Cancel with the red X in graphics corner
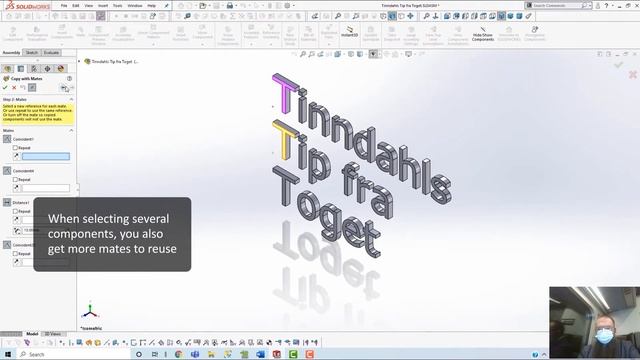This screenshot has width=640, height=360. [633, 75]
